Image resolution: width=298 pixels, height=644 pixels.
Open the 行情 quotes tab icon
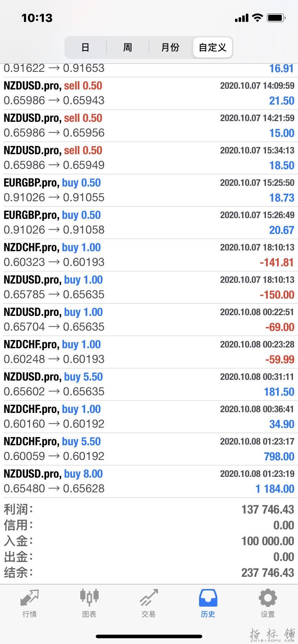[x=30, y=598]
